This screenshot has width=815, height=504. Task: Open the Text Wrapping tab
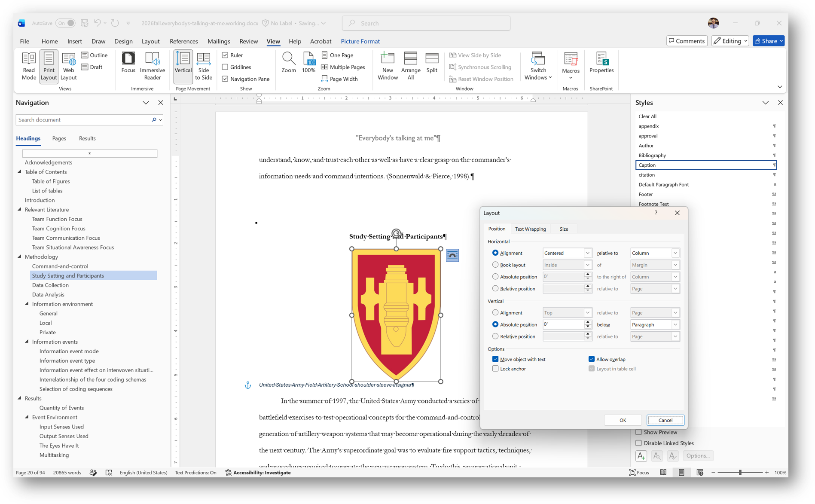tap(530, 229)
